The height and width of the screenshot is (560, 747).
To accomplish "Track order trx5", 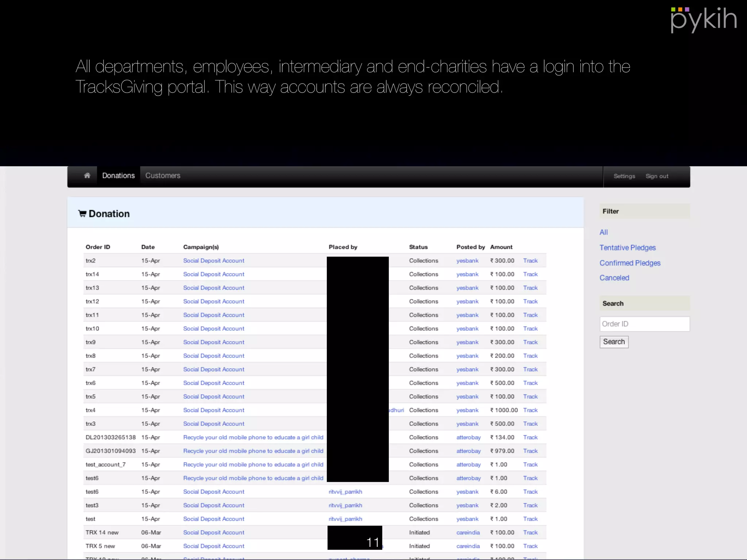I will [x=530, y=397].
